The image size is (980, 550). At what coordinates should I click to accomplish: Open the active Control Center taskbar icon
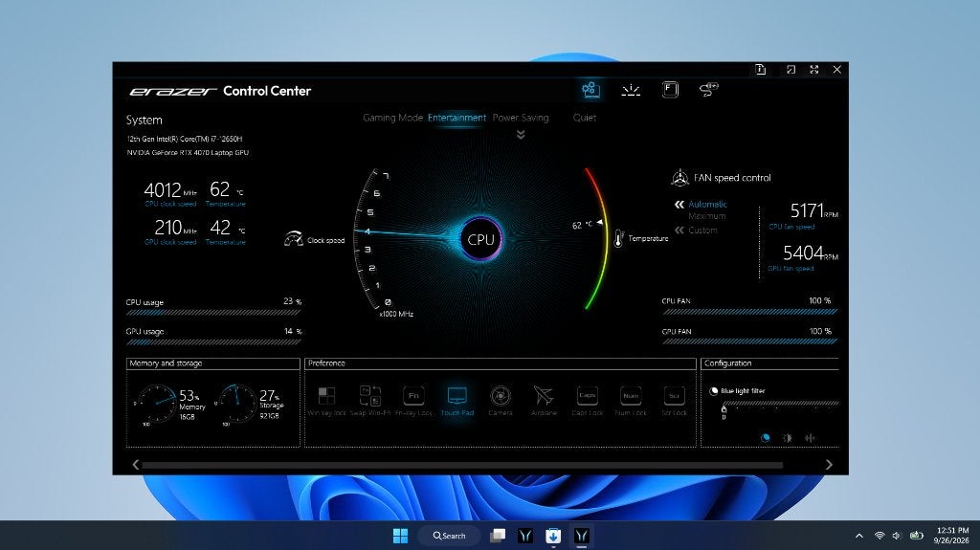click(581, 536)
